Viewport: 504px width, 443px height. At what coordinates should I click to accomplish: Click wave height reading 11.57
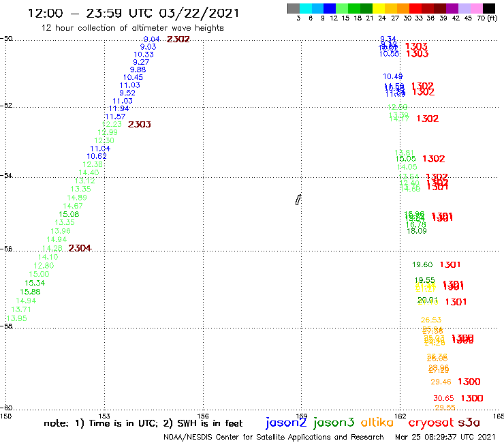click(x=115, y=117)
